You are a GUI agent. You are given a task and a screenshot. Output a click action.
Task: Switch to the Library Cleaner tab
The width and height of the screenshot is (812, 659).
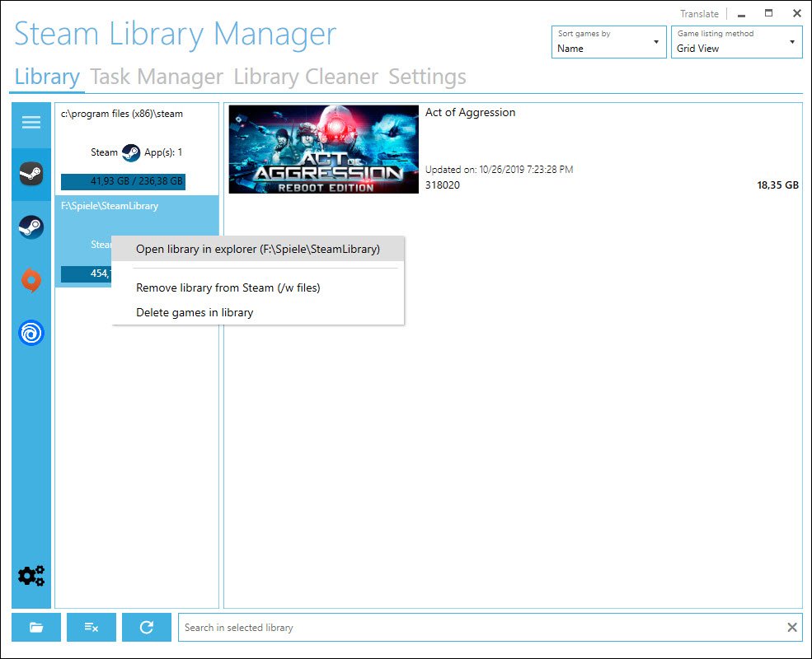tap(306, 77)
